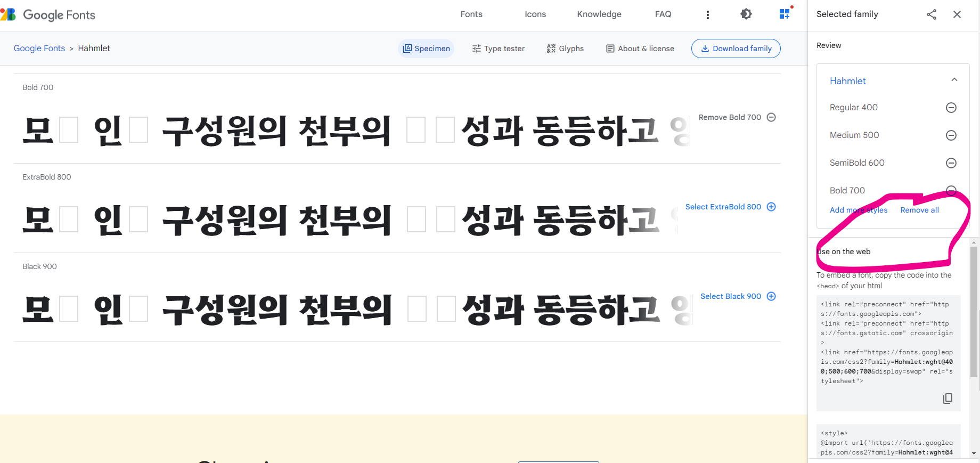The width and height of the screenshot is (980, 463).
Task: Click the Regular 400 label in panel
Action: pyautogui.click(x=853, y=108)
